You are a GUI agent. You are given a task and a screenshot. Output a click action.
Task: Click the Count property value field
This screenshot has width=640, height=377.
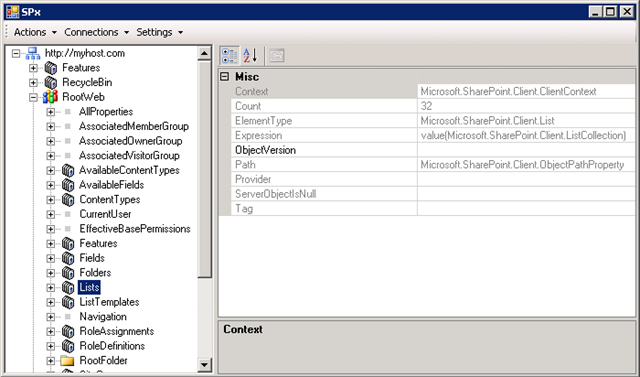coord(526,106)
